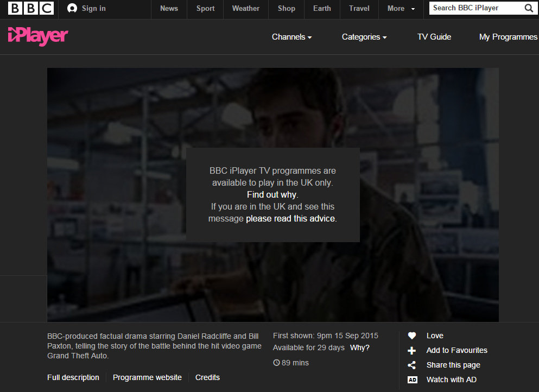
Task: Expand the More dropdown
Action: click(x=401, y=9)
